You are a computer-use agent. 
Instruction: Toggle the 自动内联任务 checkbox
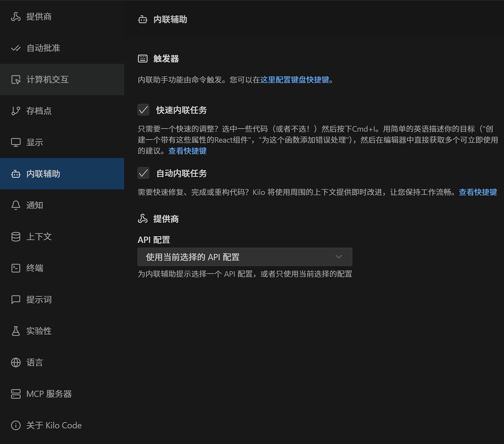pos(143,173)
